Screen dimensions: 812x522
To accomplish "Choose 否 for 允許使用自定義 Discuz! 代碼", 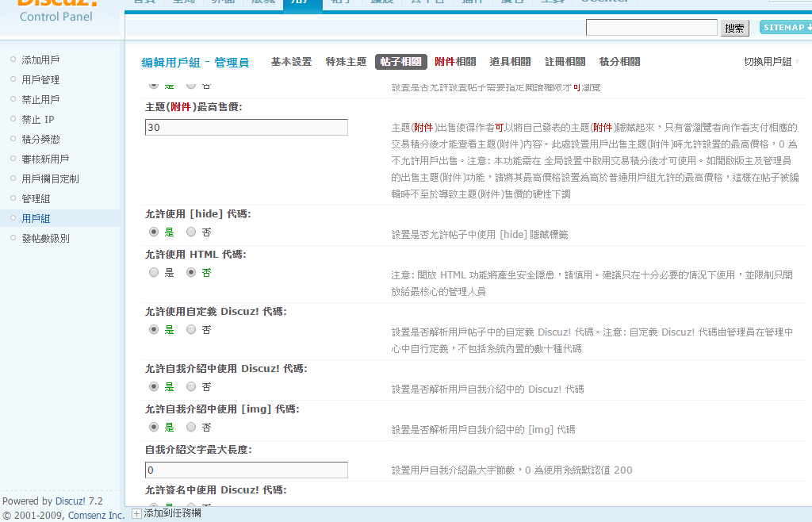I will (191, 329).
